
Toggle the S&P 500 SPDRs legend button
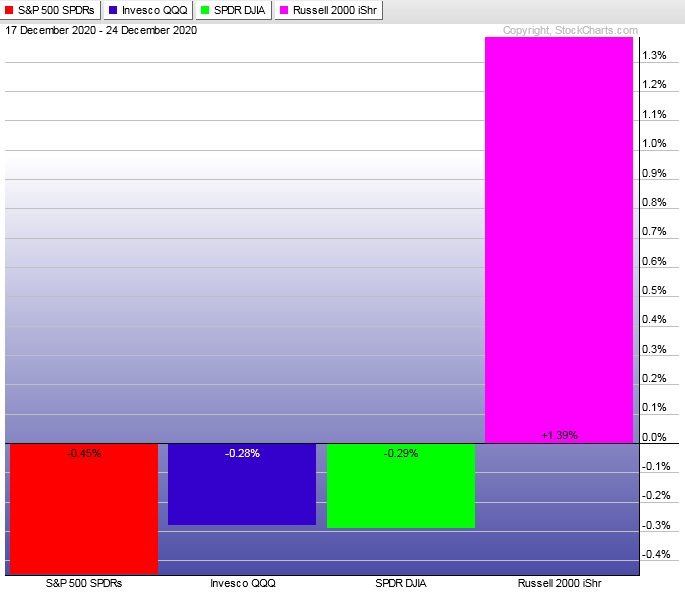point(50,10)
